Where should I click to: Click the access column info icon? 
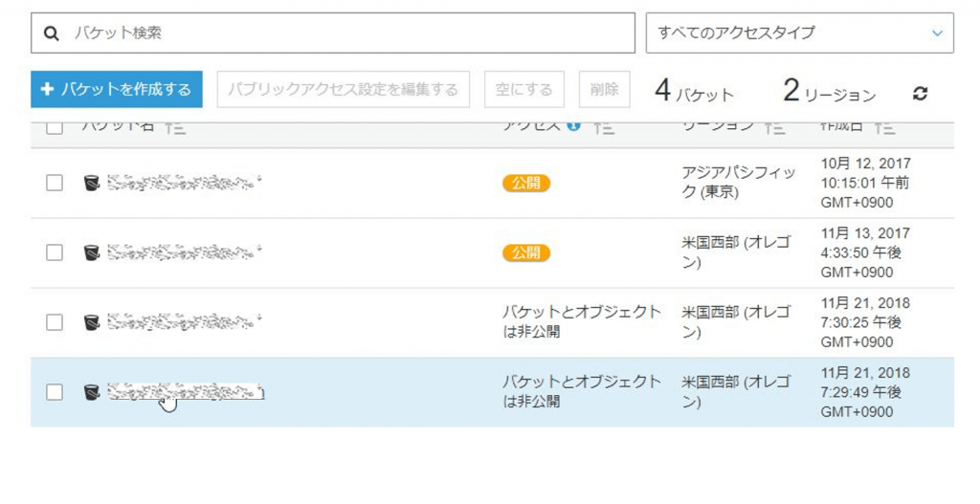coord(573,125)
